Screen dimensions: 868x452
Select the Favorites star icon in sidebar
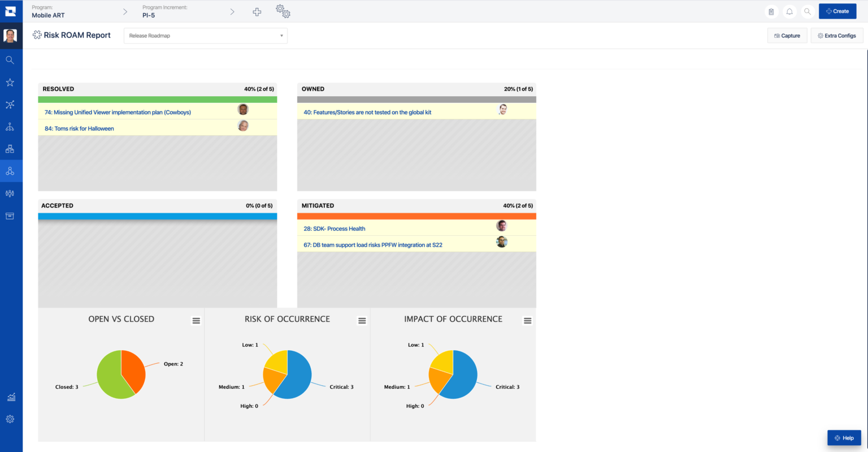pyautogui.click(x=10, y=82)
